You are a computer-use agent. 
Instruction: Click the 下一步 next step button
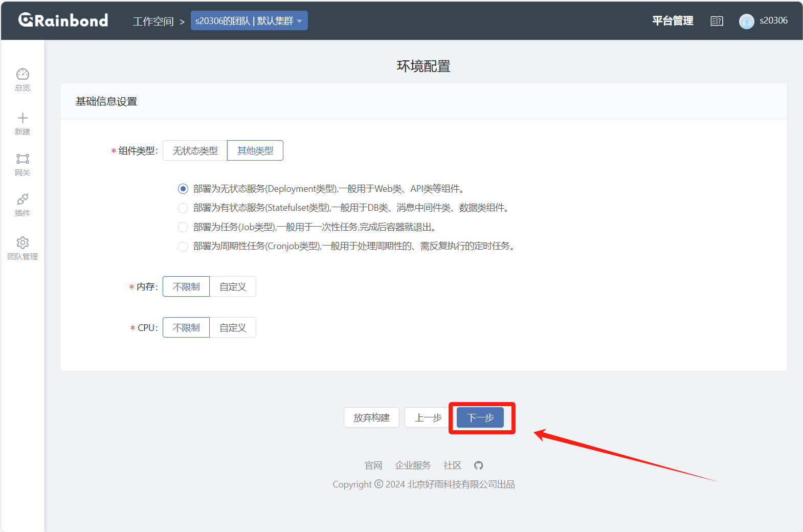point(480,418)
